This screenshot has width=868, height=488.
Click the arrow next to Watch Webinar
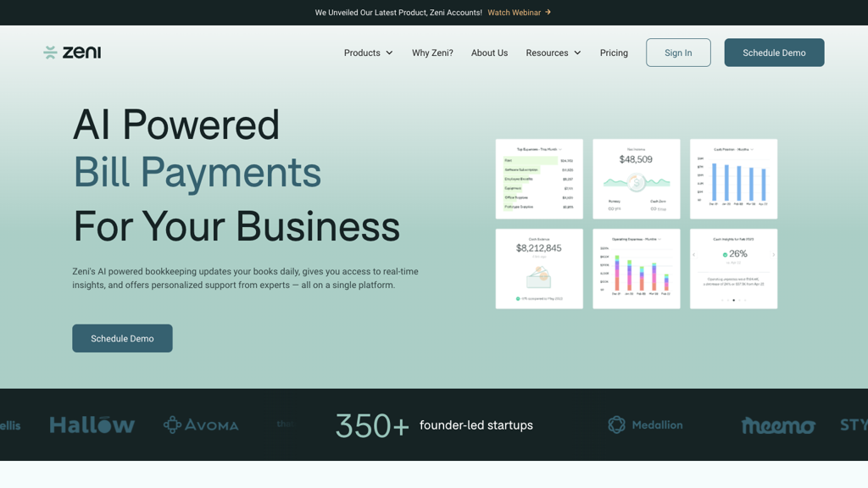tap(548, 13)
